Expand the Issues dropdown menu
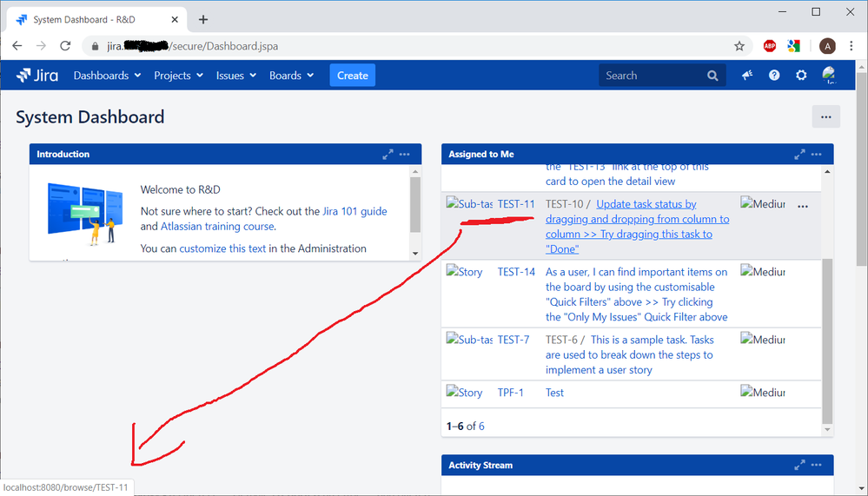This screenshot has width=868, height=496. coord(236,76)
